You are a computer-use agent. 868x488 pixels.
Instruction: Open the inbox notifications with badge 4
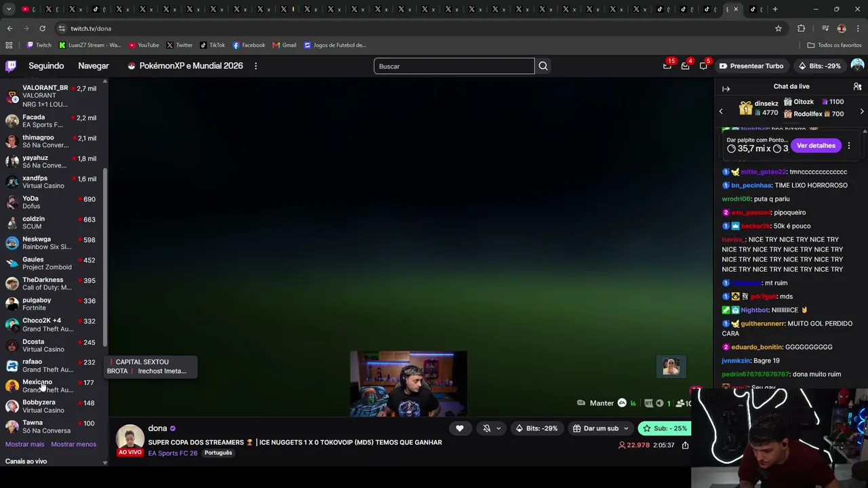[x=686, y=66]
